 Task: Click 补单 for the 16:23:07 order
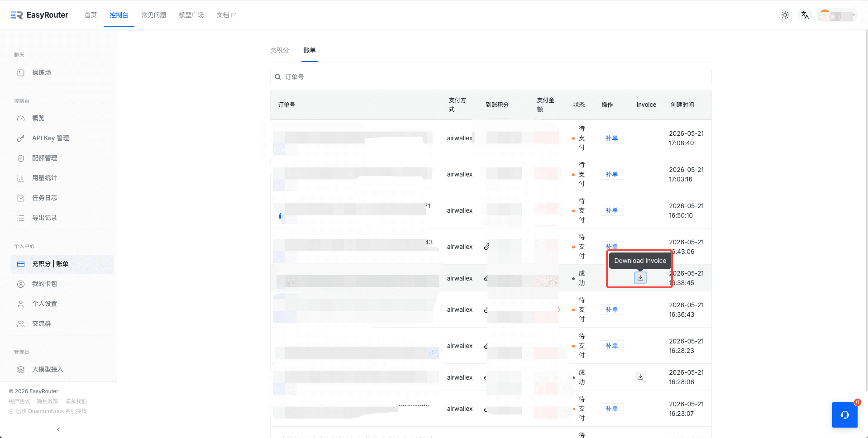coord(612,409)
